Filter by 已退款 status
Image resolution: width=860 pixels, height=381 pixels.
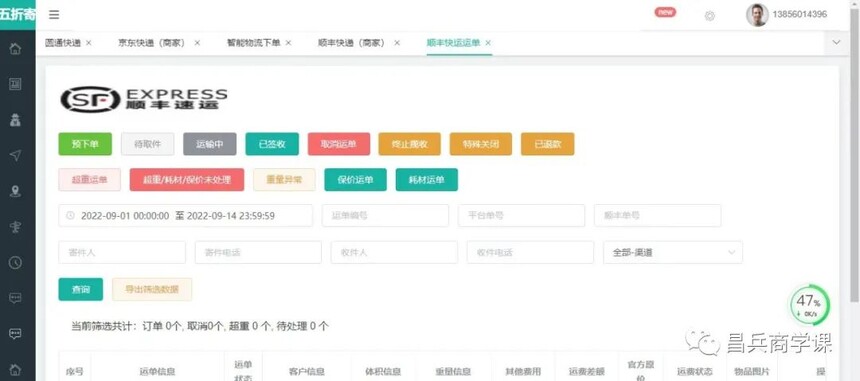point(547,144)
